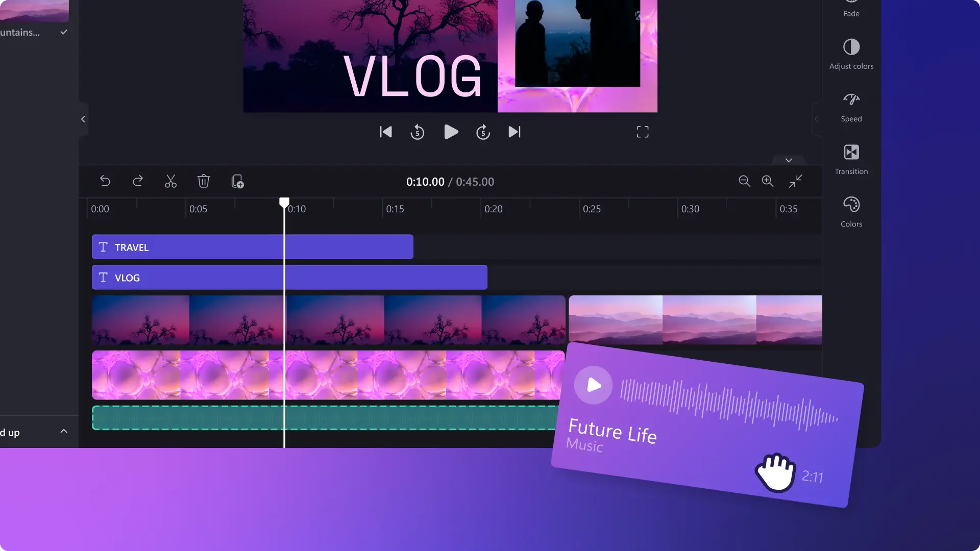The height and width of the screenshot is (551, 980).
Task: Open the Colors panel
Action: point(851,211)
